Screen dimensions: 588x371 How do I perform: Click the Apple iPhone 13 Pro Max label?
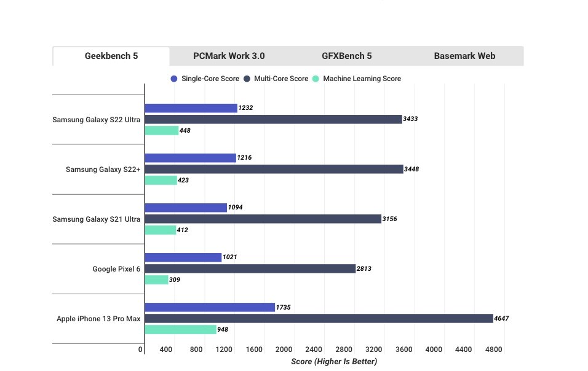point(98,319)
